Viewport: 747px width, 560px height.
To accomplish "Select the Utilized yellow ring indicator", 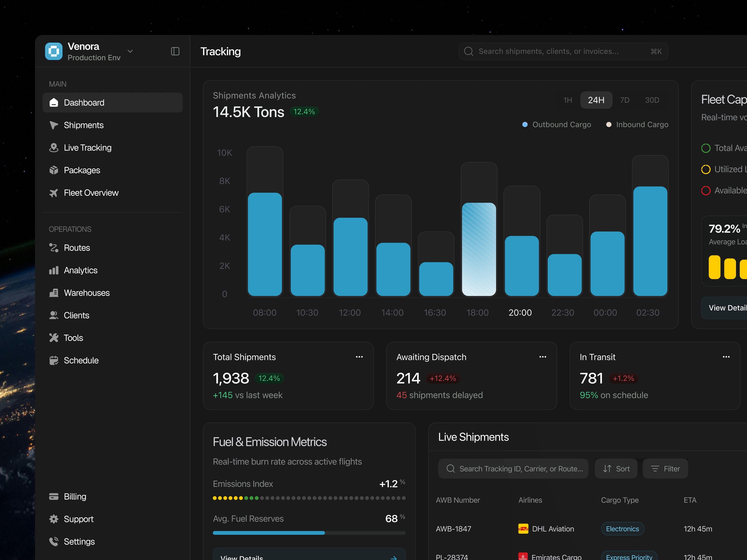I will coord(706,169).
